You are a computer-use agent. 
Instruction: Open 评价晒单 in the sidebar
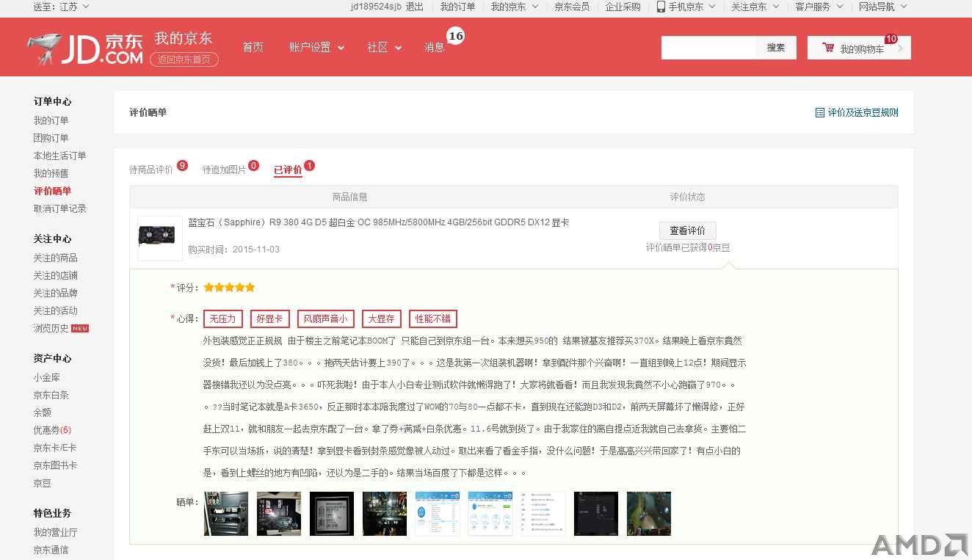pyautogui.click(x=52, y=191)
